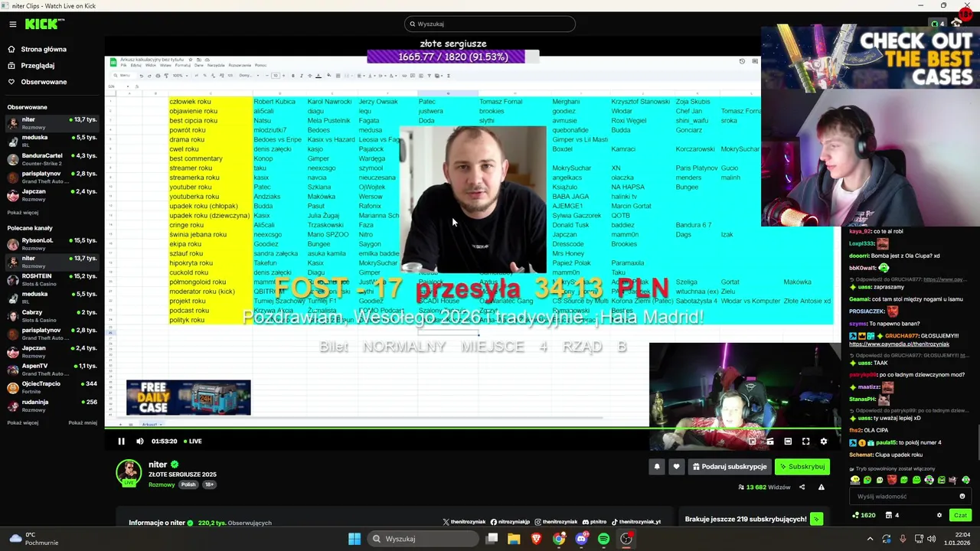Image resolution: width=980 pixels, height=551 pixels.
Task: Open Chrome from the taskbar
Action: coord(559,539)
